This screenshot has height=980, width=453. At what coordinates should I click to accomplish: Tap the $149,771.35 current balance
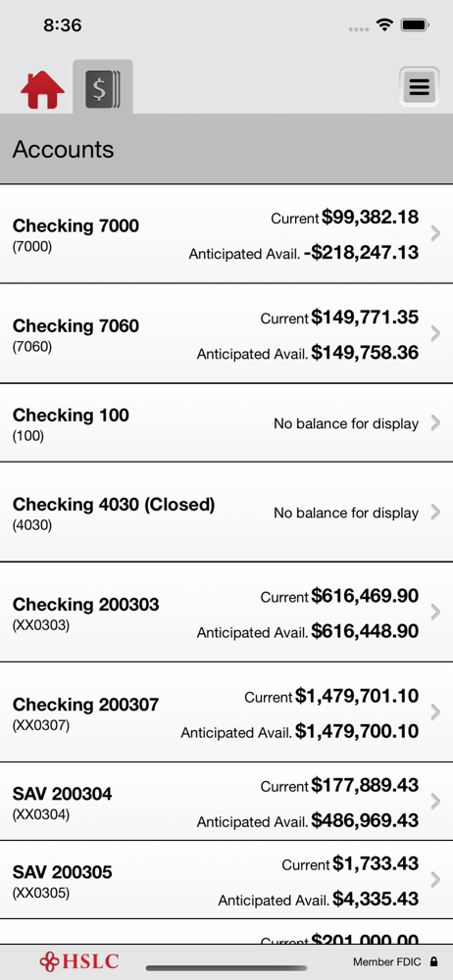(x=365, y=318)
